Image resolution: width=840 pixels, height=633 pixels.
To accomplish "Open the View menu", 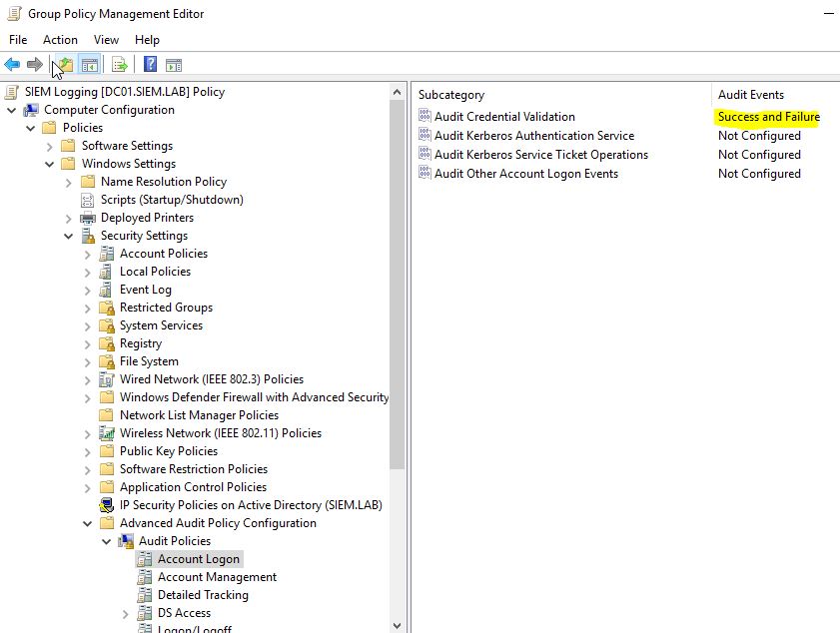I will click(x=106, y=40).
